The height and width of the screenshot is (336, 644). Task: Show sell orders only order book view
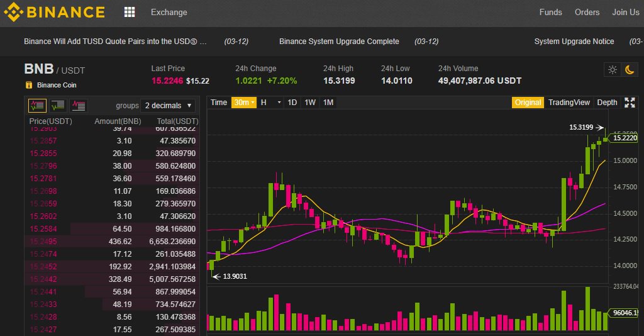click(x=78, y=106)
